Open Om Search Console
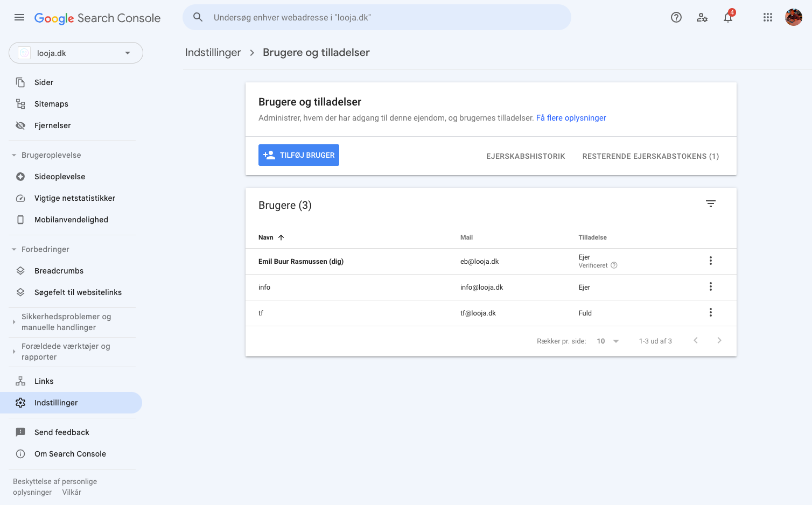The width and height of the screenshot is (812, 505). coord(71,454)
